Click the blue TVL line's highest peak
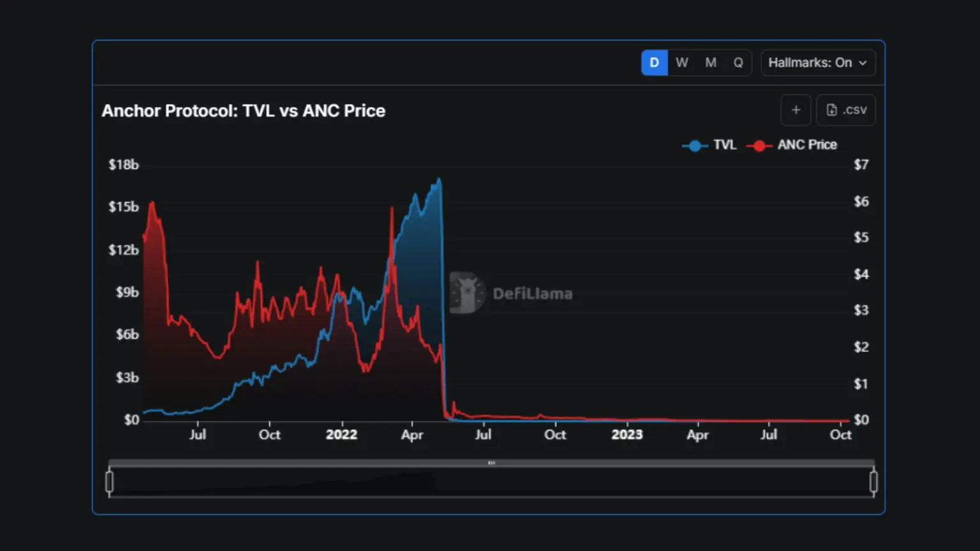The image size is (980, 551). point(439,180)
